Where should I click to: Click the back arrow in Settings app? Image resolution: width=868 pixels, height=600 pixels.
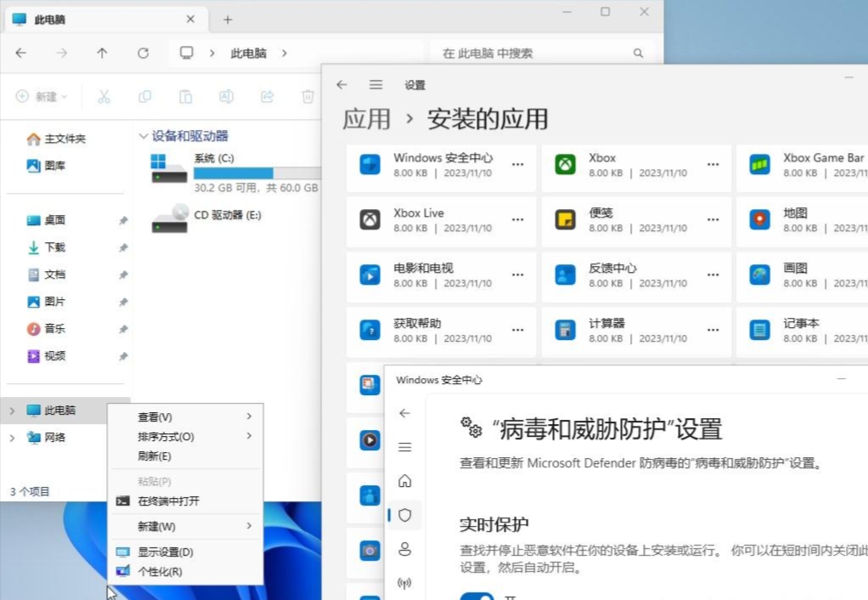click(x=341, y=84)
